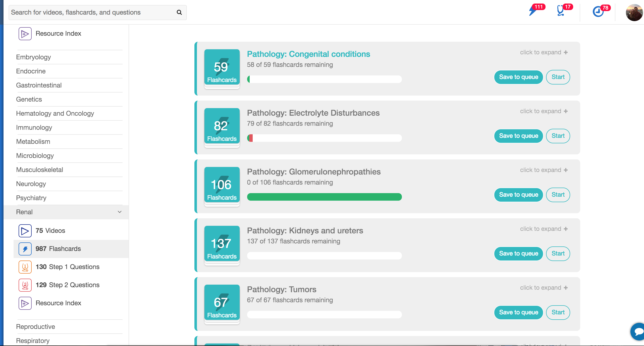Open the clock queue icon with 78 badge
Image resolution: width=644 pixels, height=346 pixels.
point(598,12)
